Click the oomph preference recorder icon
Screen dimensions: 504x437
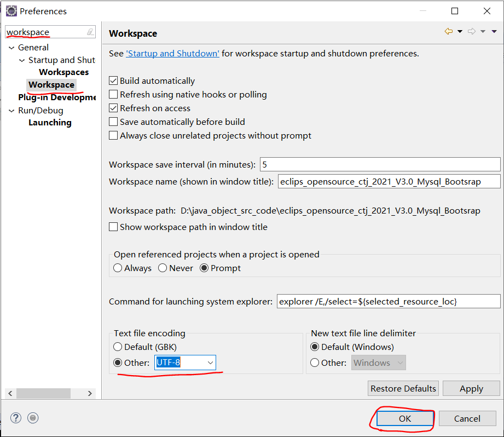(33, 418)
